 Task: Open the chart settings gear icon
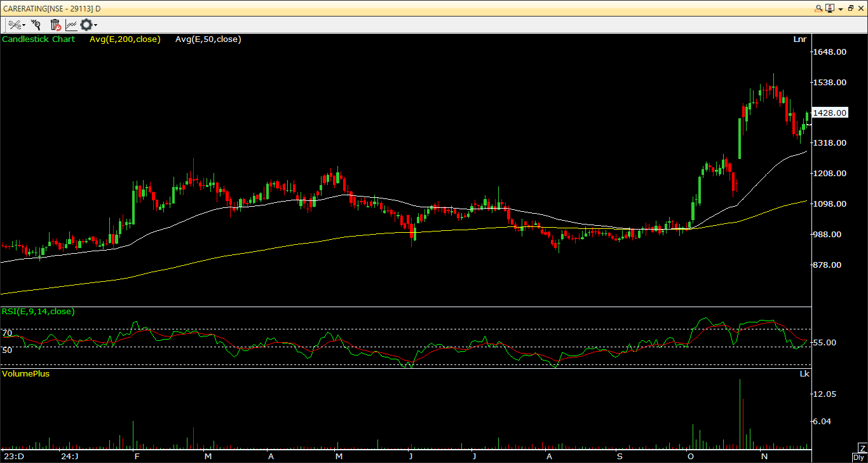(86, 25)
